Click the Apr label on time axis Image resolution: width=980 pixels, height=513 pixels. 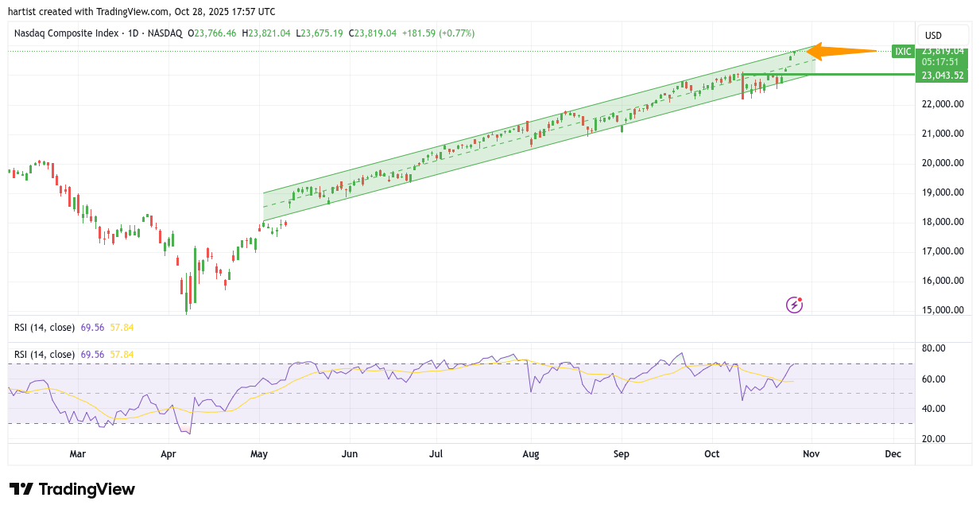click(168, 454)
